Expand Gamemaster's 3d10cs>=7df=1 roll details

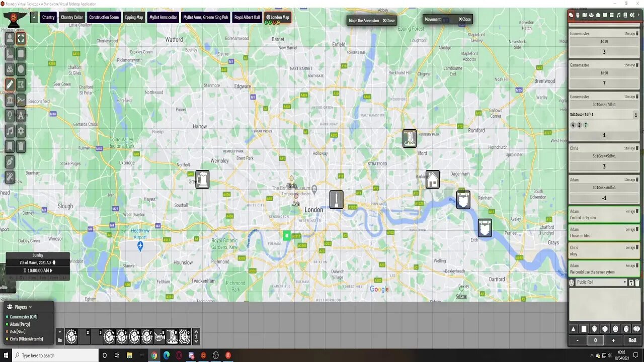(604, 105)
